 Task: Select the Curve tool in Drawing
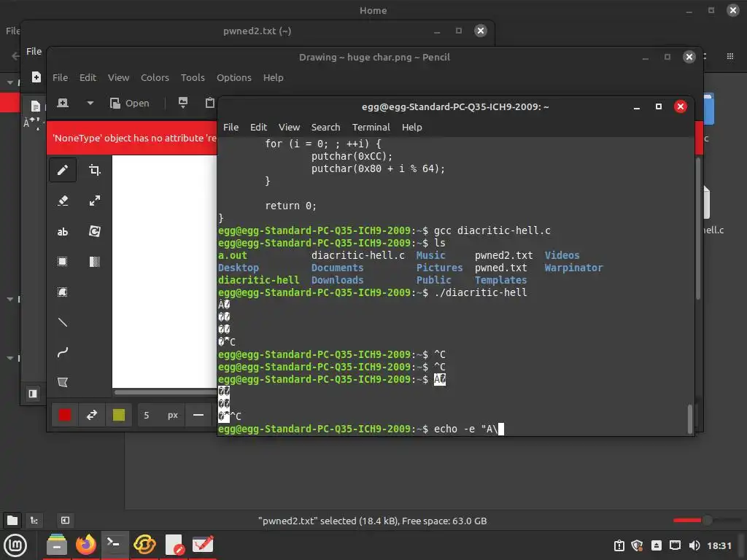[63, 352]
